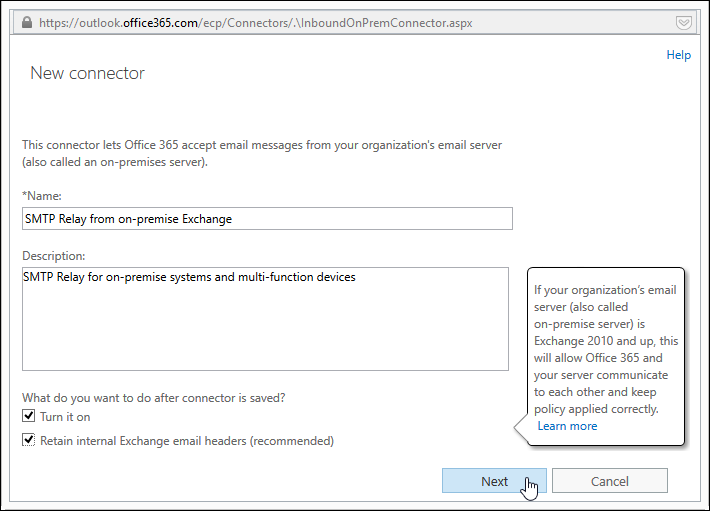Toggle Retain internal Exchange email headers checkbox
Screen dimensions: 710x511
[x=29, y=439]
